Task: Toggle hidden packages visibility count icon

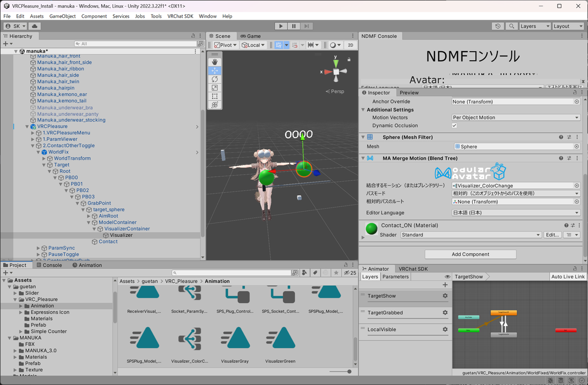Action: (350, 273)
